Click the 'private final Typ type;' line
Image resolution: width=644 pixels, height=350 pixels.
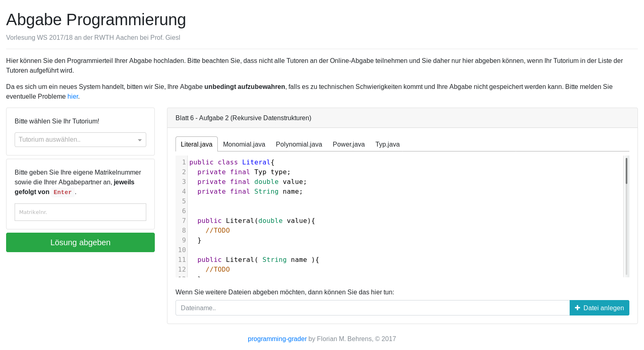244,172
